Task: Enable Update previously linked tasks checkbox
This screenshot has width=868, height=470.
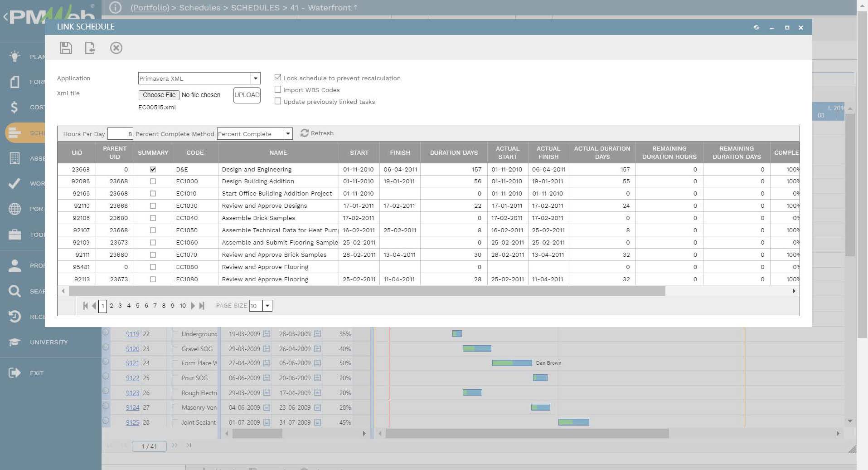Action: (278, 101)
